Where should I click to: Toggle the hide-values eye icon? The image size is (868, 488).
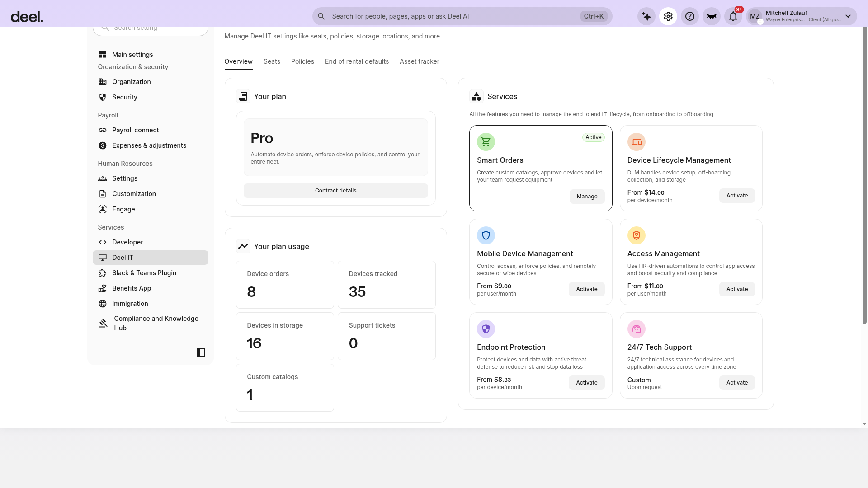[x=712, y=16]
